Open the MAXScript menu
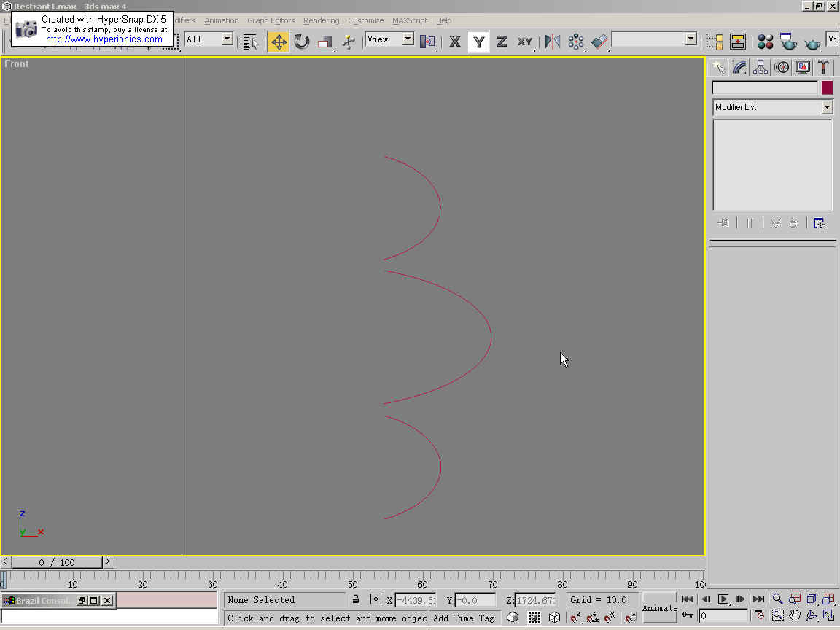 point(410,20)
